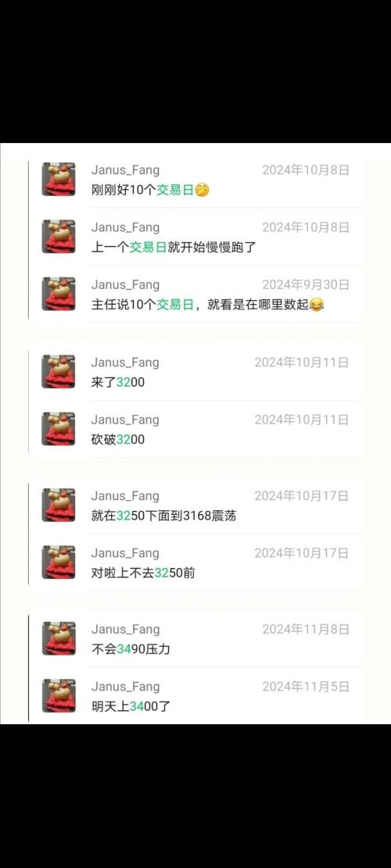The height and width of the screenshot is (868, 391).
Task: Tap avatar next to 不会3490压力
Action: click(59, 638)
